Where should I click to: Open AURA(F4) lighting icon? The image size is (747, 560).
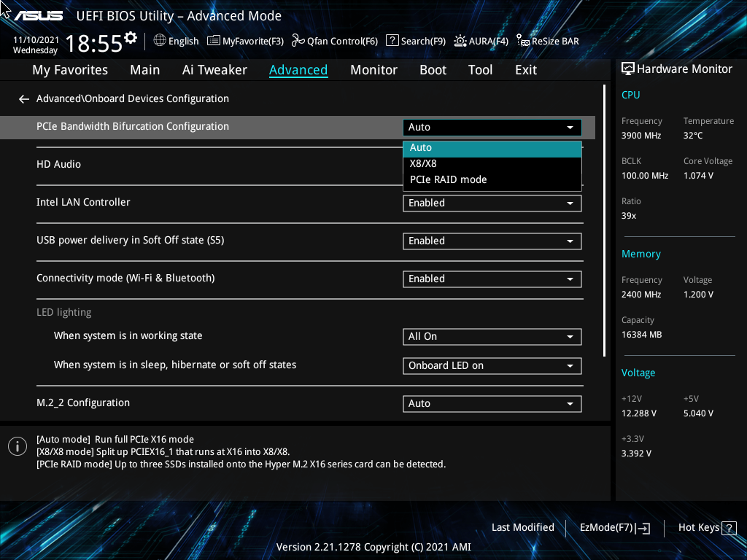(460, 41)
